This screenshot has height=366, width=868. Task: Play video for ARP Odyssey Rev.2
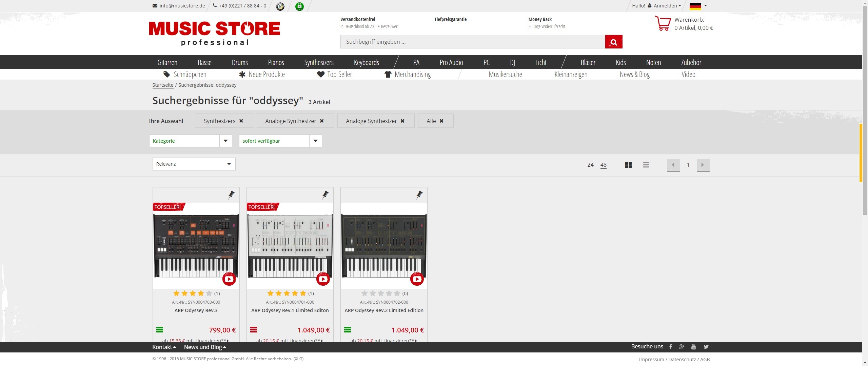[417, 279]
